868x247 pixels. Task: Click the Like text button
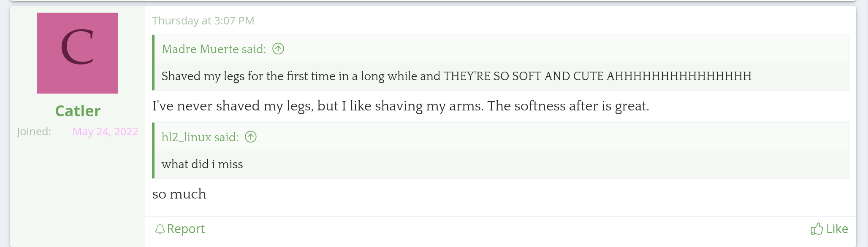[x=837, y=229]
